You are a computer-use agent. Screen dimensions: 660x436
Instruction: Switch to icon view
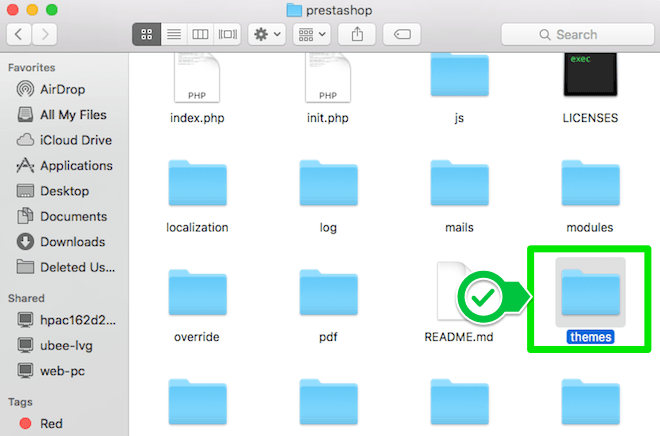pos(146,34)
